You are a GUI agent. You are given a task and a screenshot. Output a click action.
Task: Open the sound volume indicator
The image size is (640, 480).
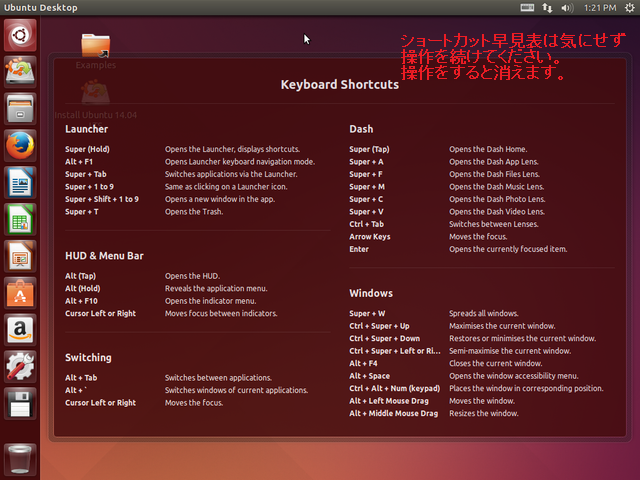tap(567, 8)
